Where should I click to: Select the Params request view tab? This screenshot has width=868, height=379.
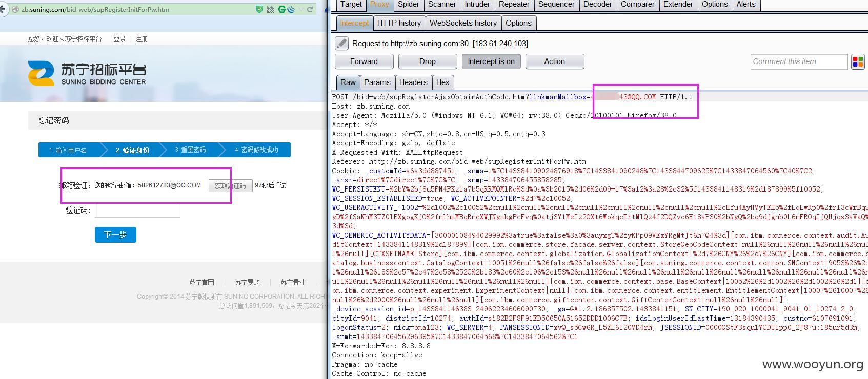[377, 82]
